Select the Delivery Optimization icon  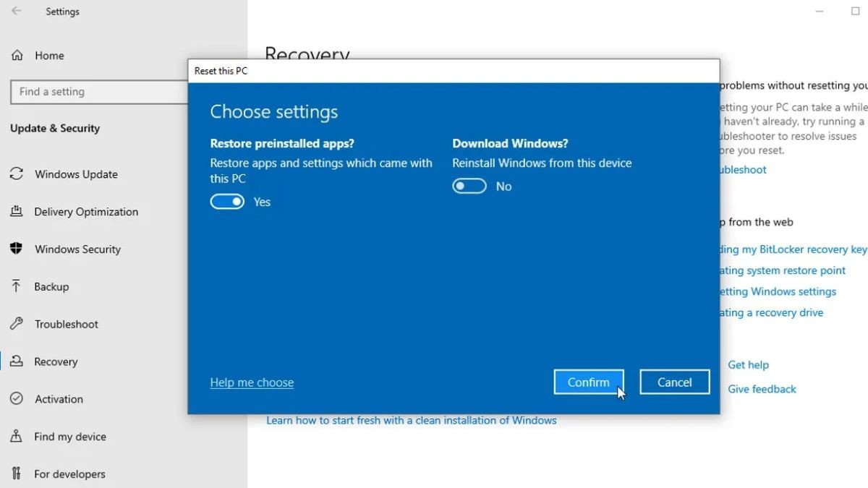(15, 212)
